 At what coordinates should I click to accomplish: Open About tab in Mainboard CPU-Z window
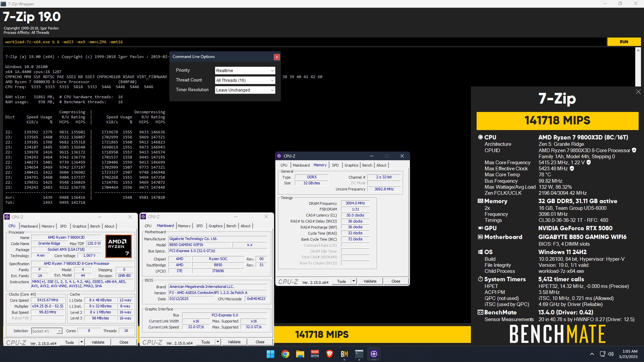246,226
